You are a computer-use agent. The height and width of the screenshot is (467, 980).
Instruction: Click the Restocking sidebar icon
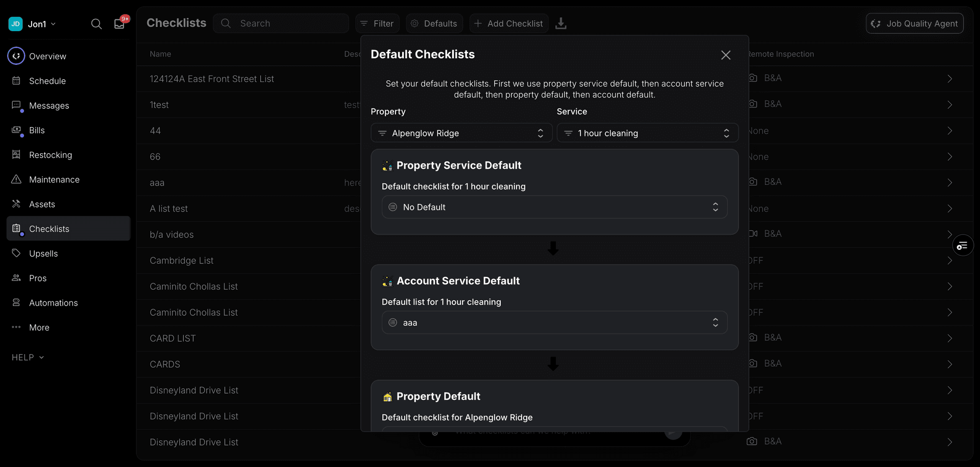point(16,155)
